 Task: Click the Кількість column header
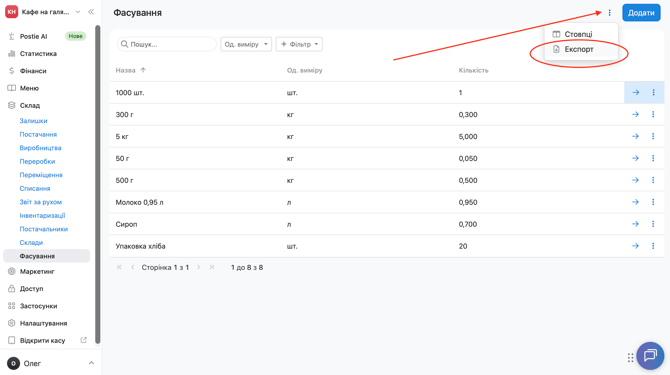[x=473, y=70]
